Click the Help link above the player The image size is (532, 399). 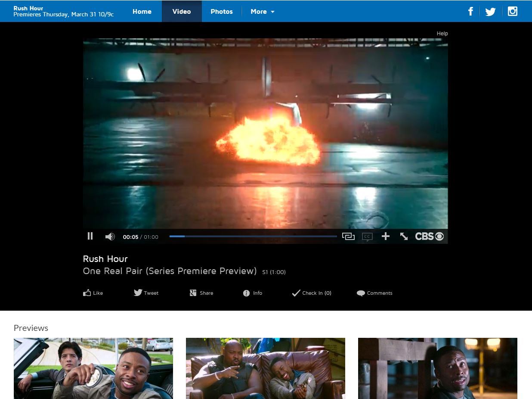coord(442,33)
